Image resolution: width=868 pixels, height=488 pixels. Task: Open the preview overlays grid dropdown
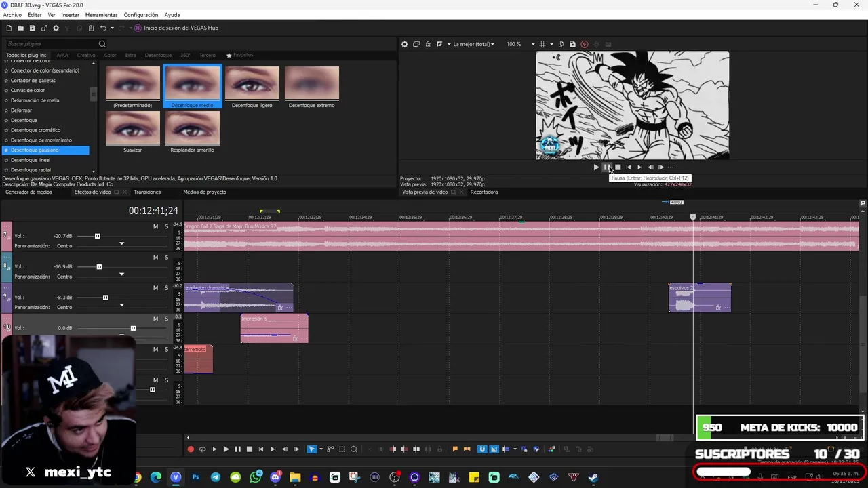[x=551, y=44]
